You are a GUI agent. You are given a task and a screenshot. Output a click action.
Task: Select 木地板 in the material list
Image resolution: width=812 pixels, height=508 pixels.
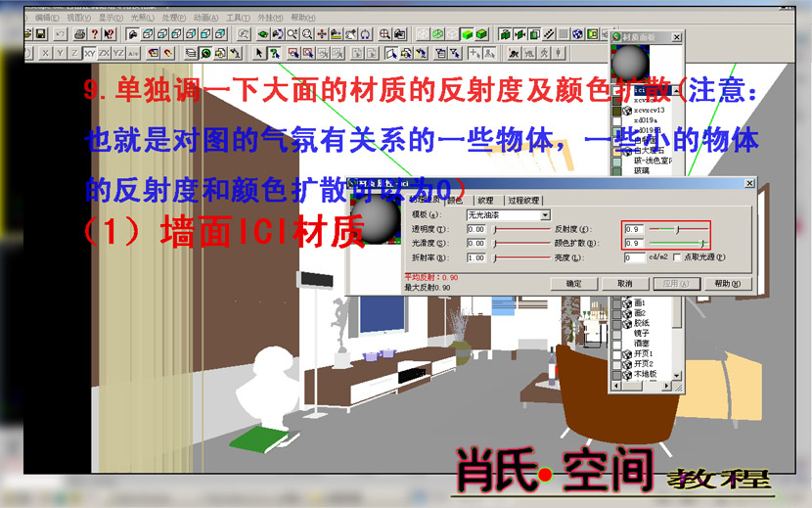(646, 374)
